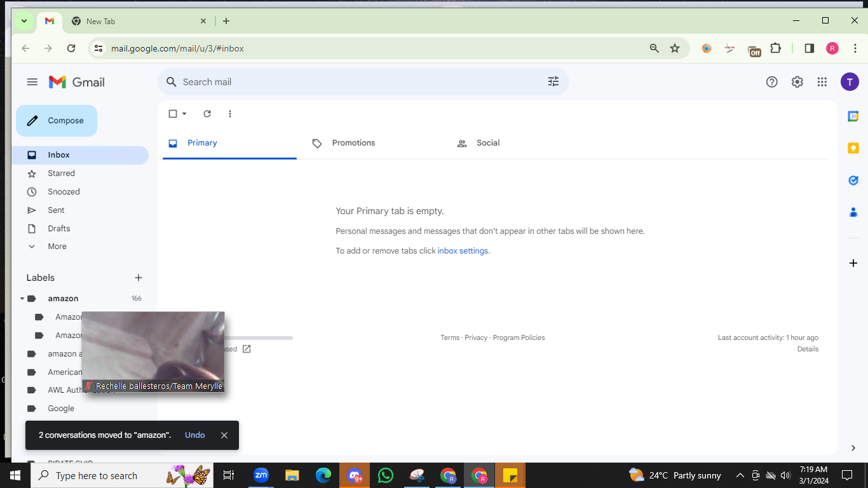Hide the side panel chevron
This screenshot has width=868, height=488.
click(853, 448)
